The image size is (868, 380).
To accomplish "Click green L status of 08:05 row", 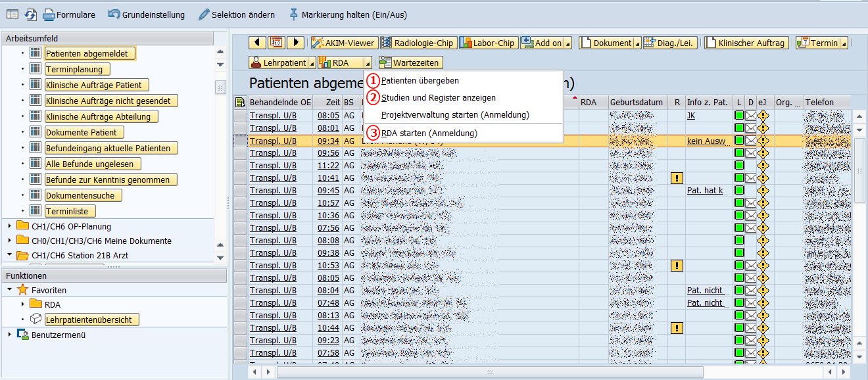I will tap(739, 116).
